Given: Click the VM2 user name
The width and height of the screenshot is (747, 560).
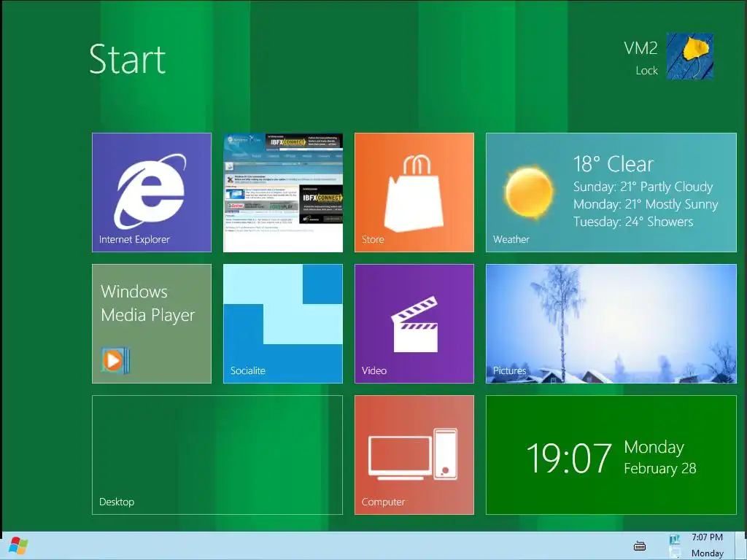Looking at the screenshot, I should coord(640,48).
